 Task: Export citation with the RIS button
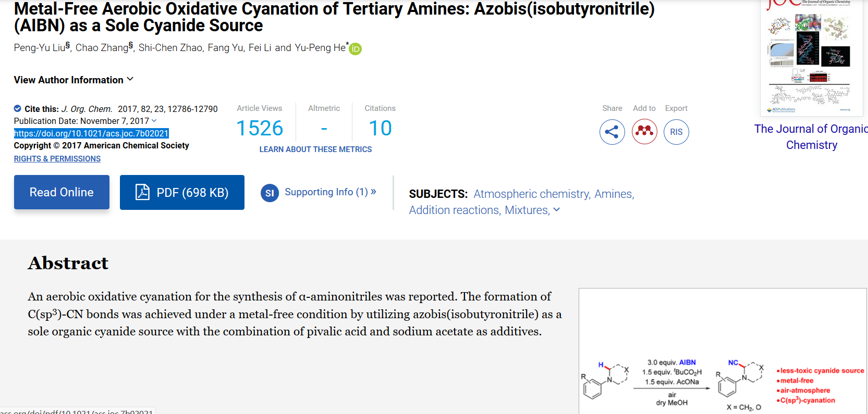coord(676,132)
